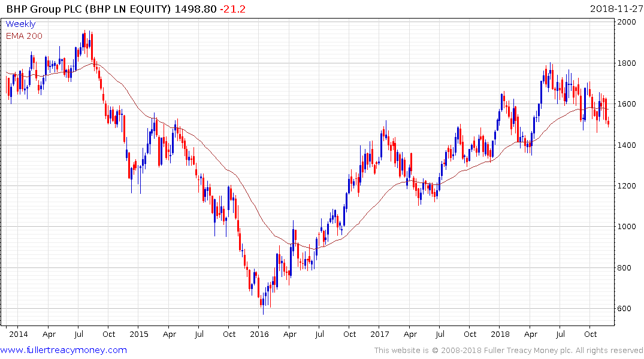The width and height of the screenshot is (644, 359).
Task: Click the 2014 marker on time axis
Action: click(18, 334)
